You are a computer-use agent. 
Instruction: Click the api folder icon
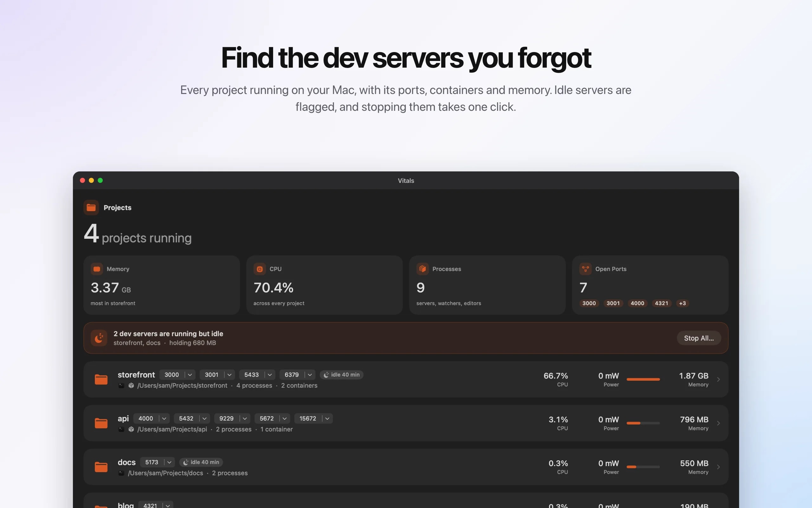point(101,423)
